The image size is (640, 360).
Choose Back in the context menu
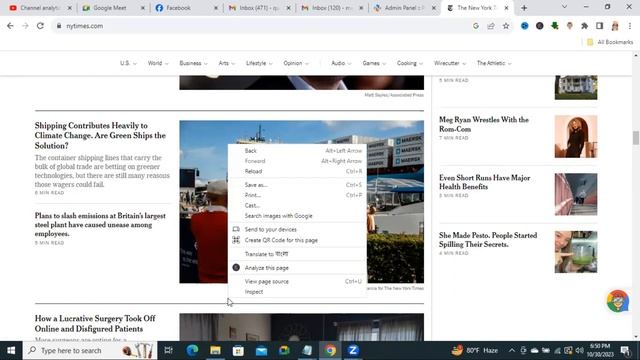click(x=297, y=151)
